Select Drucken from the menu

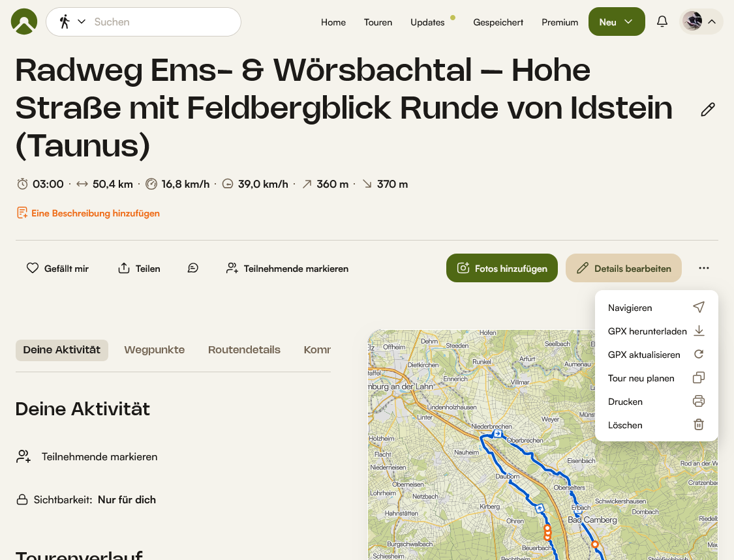656,401
